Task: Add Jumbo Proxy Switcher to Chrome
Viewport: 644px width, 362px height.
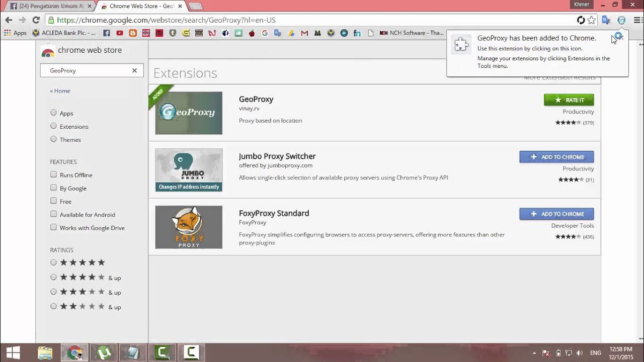Action: point(557,157)
